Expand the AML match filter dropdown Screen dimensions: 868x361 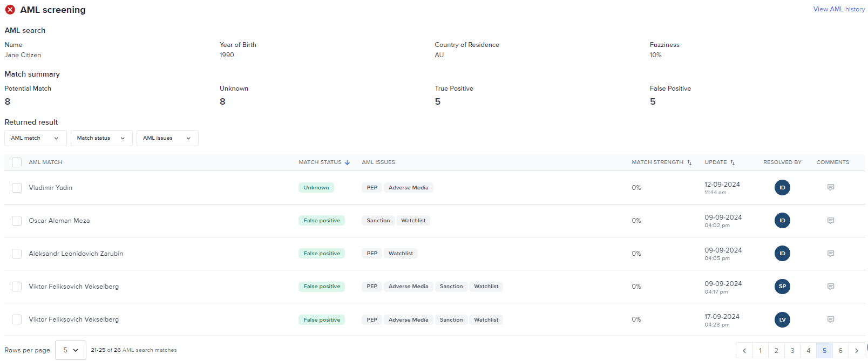pyautogui.click(x=36, y=138)
